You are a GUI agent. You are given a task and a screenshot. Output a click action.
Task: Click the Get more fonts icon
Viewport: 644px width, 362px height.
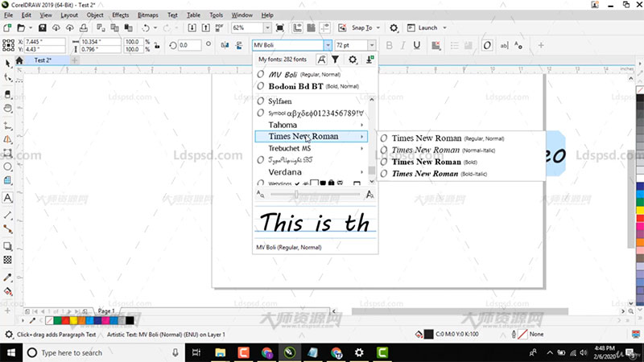pos(369,60)
